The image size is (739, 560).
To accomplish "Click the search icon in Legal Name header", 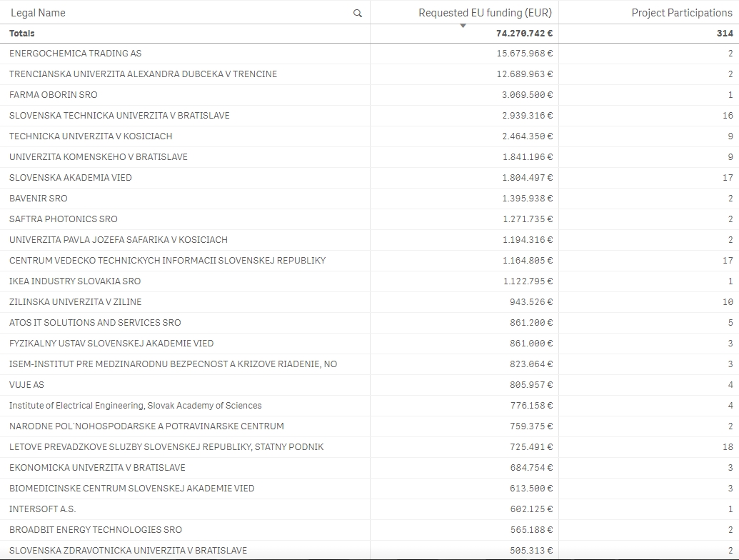I will (358, 14).
